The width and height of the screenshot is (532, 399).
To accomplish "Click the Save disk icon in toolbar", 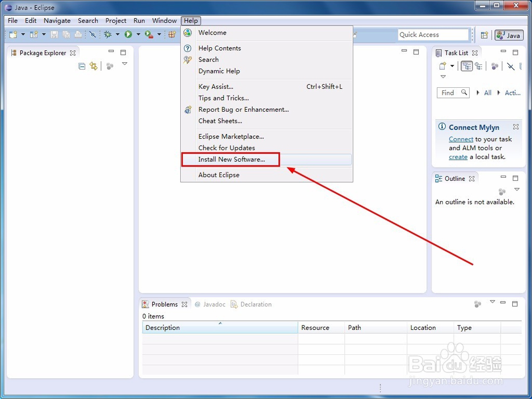I will [x=54, y=34].
